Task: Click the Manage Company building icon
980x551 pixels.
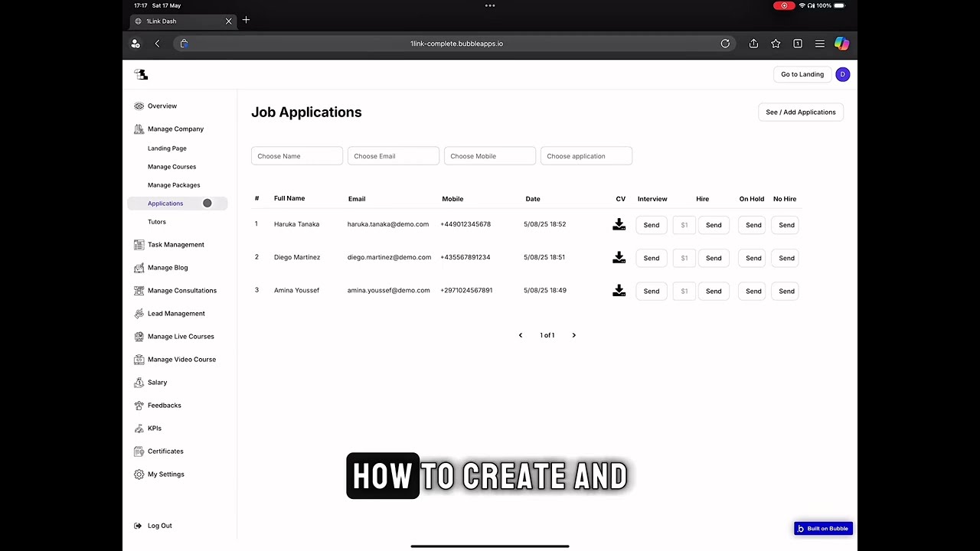Action: [139, 129]
